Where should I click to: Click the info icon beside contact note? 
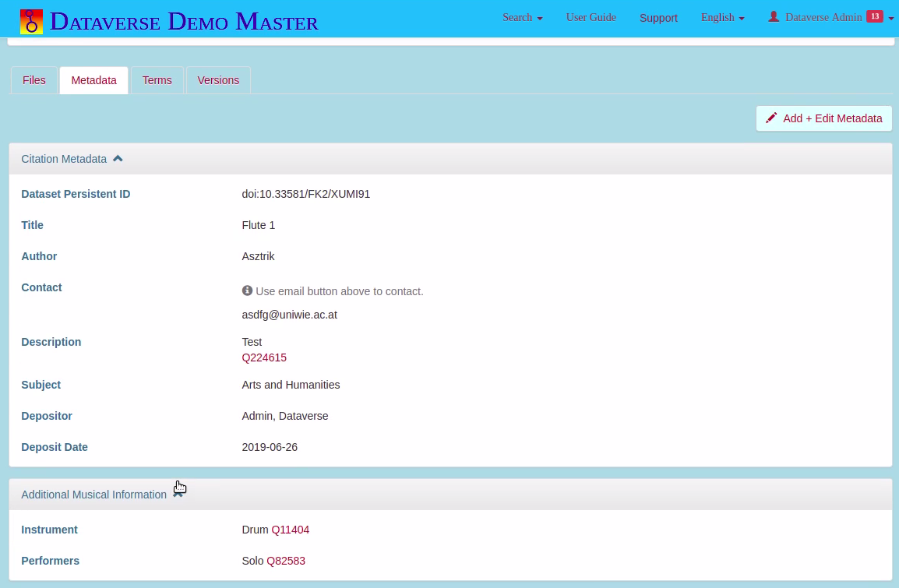[247, 290]
